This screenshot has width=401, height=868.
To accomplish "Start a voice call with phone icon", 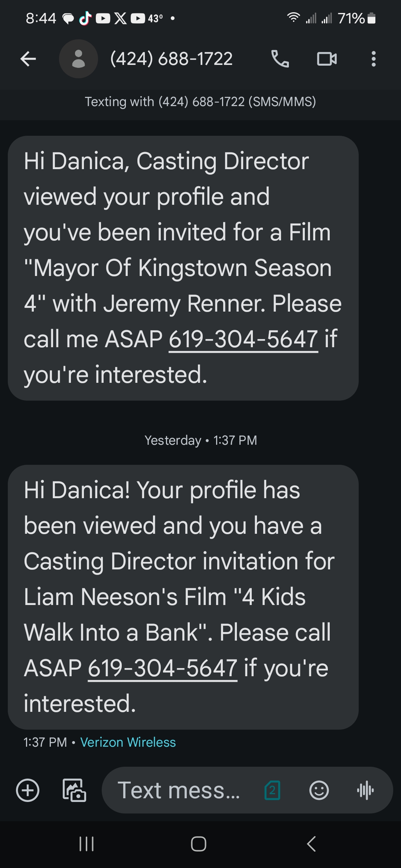I will point(280,59).
